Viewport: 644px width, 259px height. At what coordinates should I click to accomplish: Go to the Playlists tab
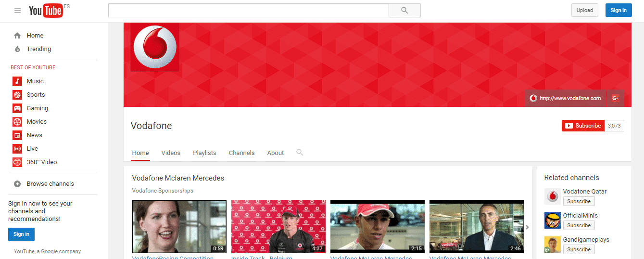click(204, 153)
